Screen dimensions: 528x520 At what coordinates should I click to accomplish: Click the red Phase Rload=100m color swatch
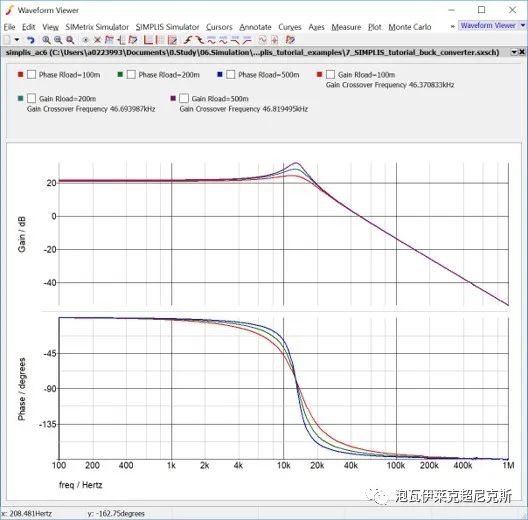20,74
